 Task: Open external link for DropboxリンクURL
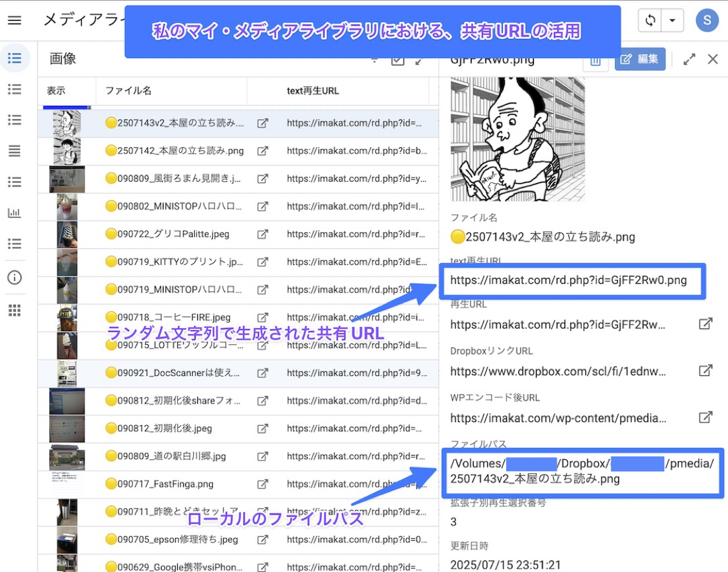pyautogui.click(x=705, y=371)
